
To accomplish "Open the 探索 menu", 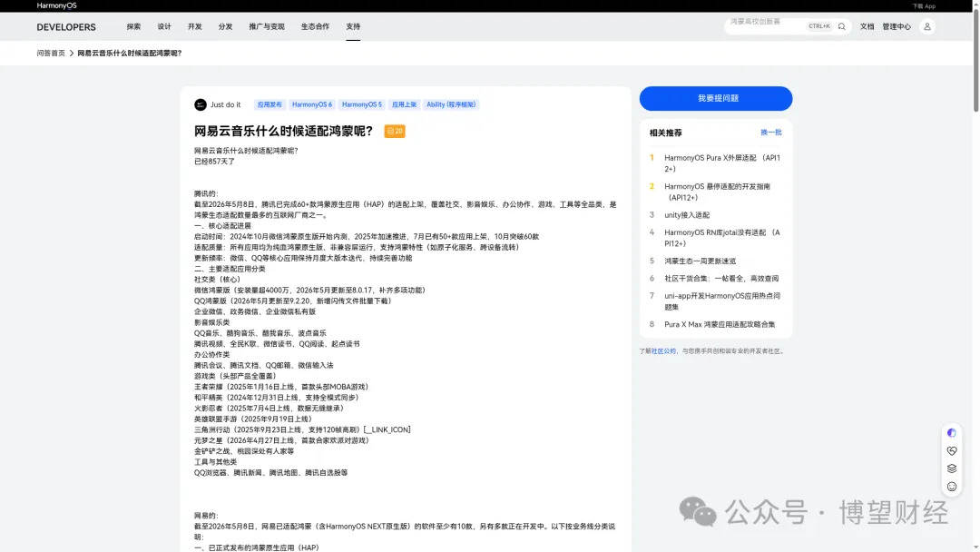I will pyautogui.click(x=133, y=26).
